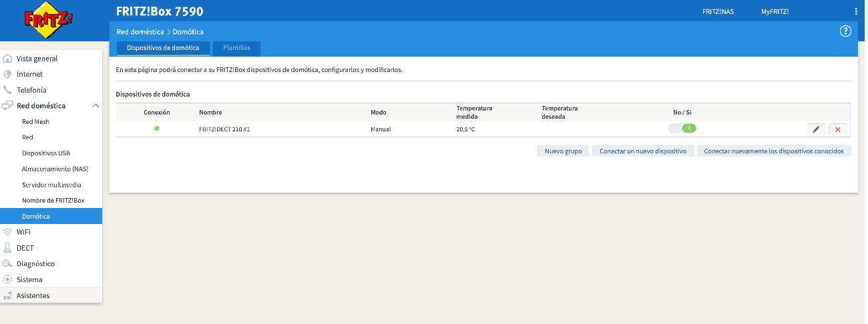Delete FRITZ!DECT 210 #1 with red X
Image resolution: width=868 pixels, height=324 pixels.
[x=838, y=129]
